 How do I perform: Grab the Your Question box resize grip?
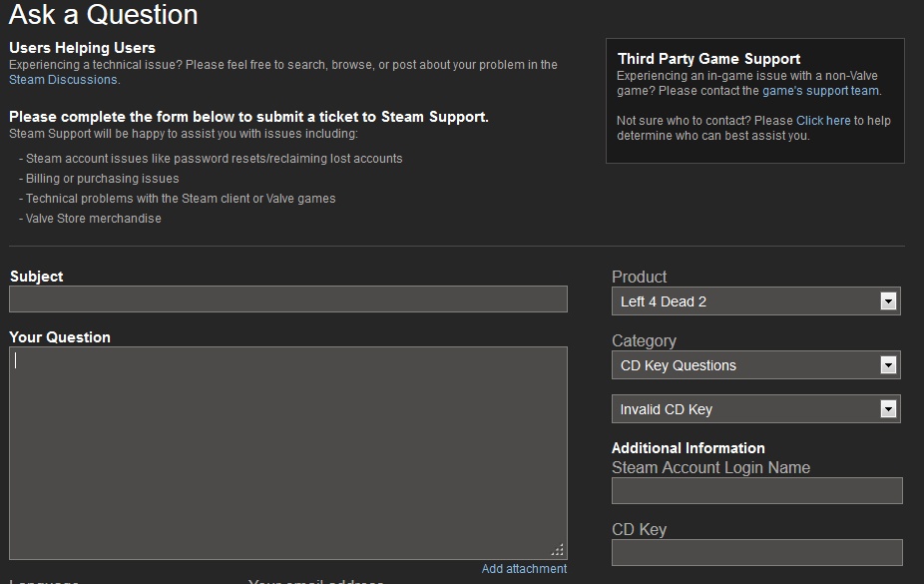pos(558,550)
